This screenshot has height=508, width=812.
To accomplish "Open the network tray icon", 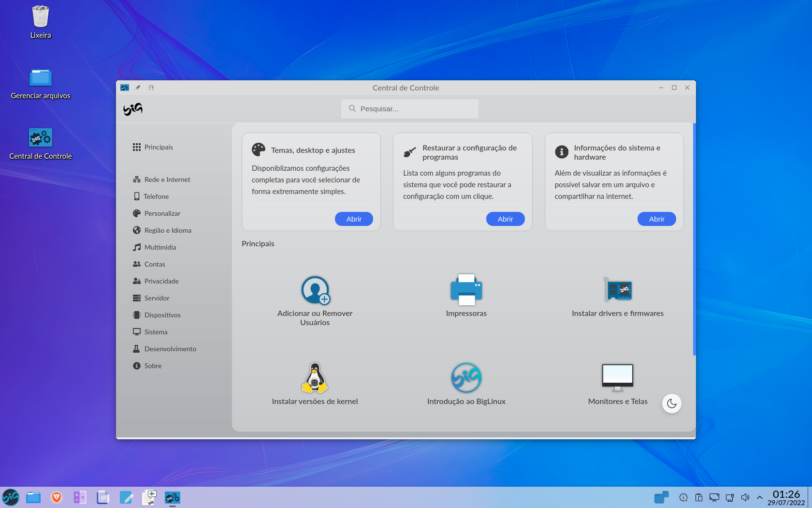I will (x=730, y=497).
